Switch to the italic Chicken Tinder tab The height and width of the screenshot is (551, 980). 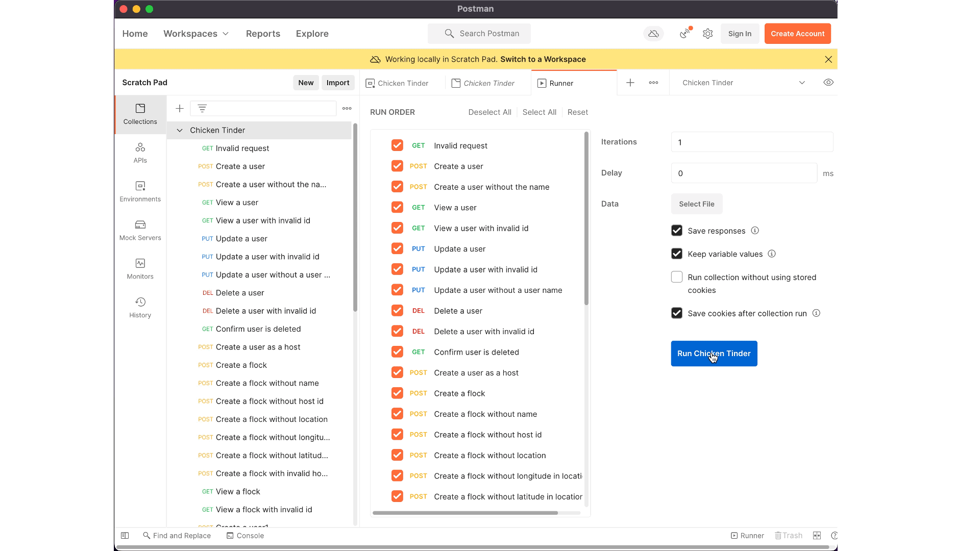click(488, 83)
